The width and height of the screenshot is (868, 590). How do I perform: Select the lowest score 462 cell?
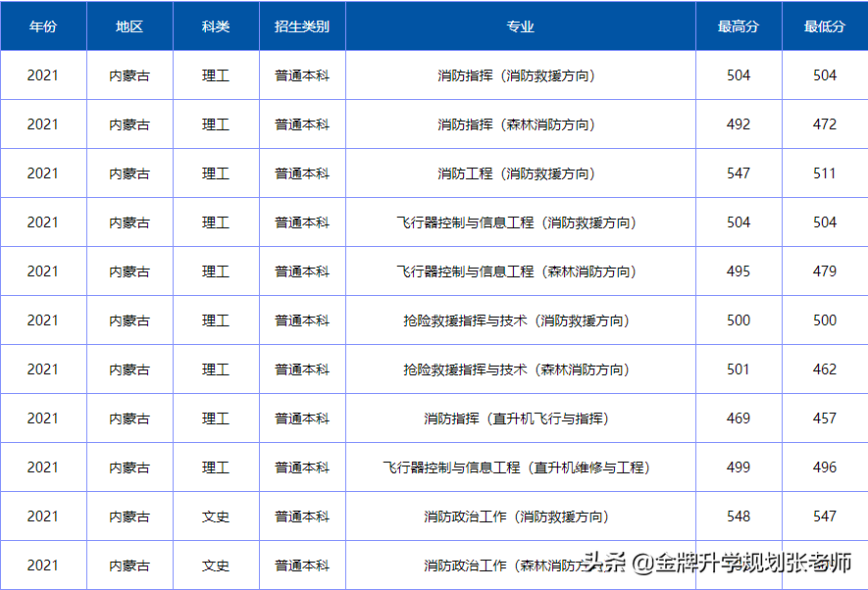(x=823, y=369)
